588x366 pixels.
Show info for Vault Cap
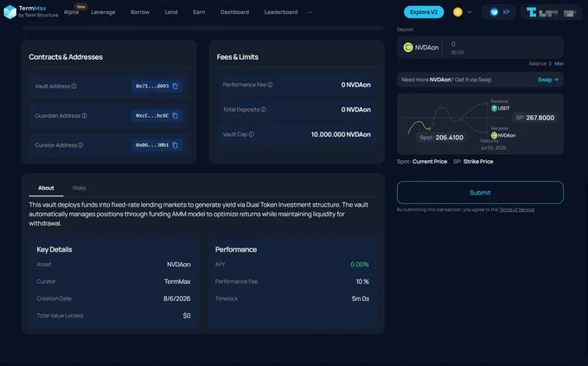252,134
